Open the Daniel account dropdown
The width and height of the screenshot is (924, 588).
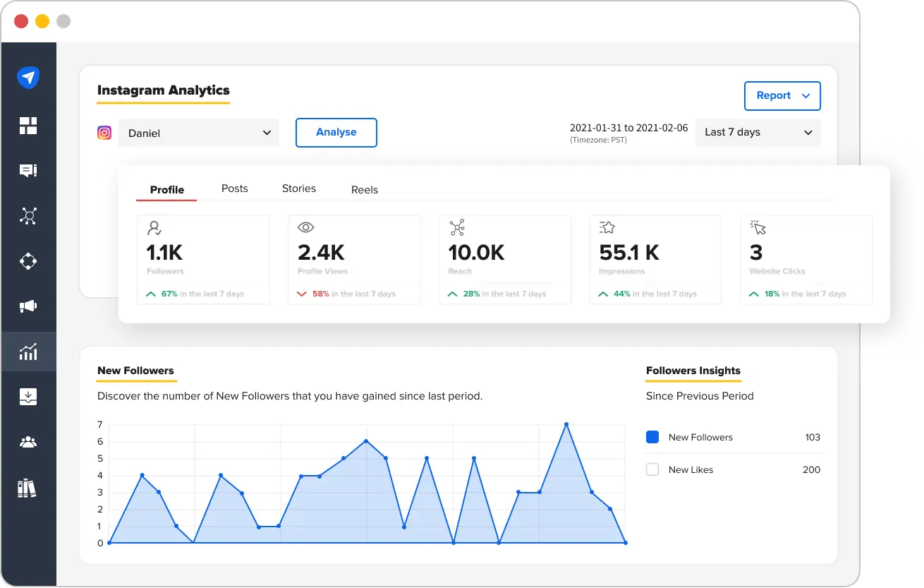click(198, 132)
